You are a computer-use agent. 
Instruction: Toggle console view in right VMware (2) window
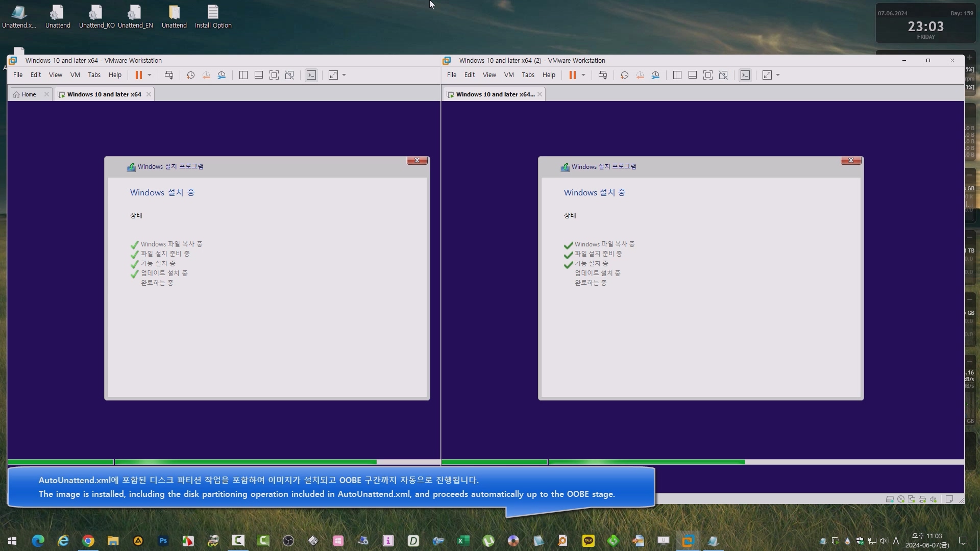745,75
